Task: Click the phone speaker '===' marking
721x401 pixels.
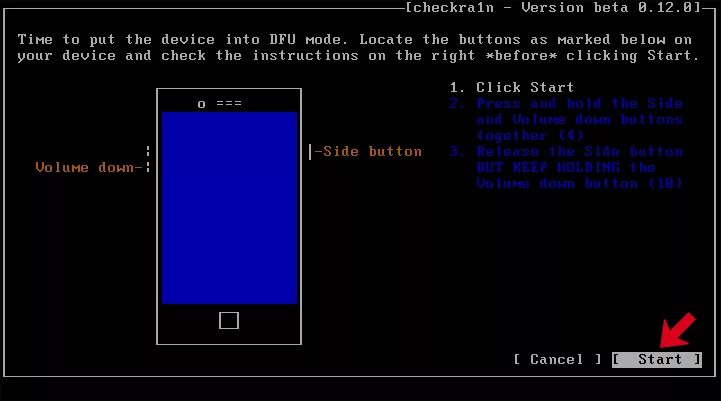Action: [x=229, y=103]
